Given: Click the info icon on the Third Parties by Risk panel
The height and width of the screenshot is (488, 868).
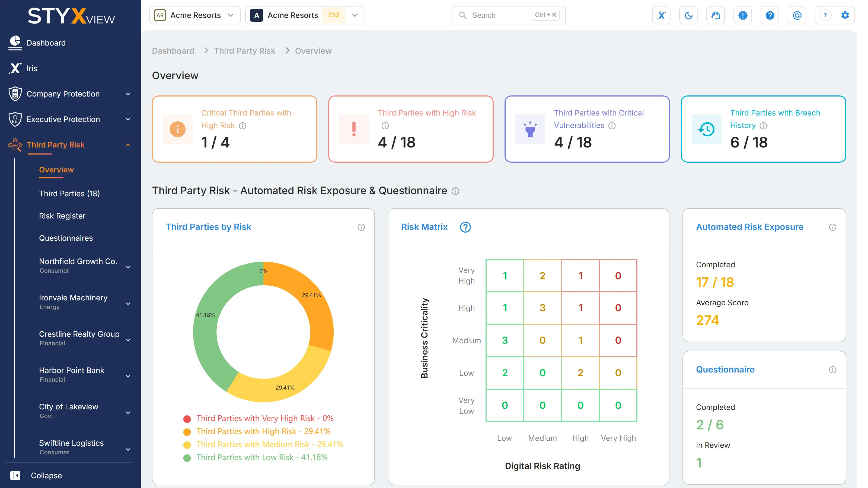Looking at the screenshot, I should coord(361,227).
